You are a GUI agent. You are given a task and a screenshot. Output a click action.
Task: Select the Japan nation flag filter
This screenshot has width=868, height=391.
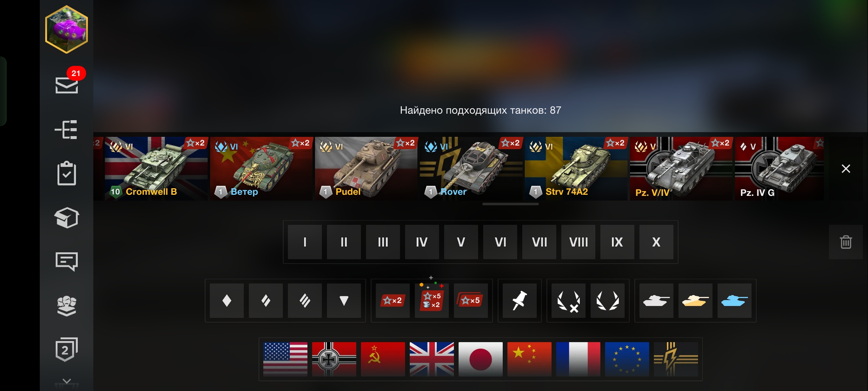tap(480, 359)
